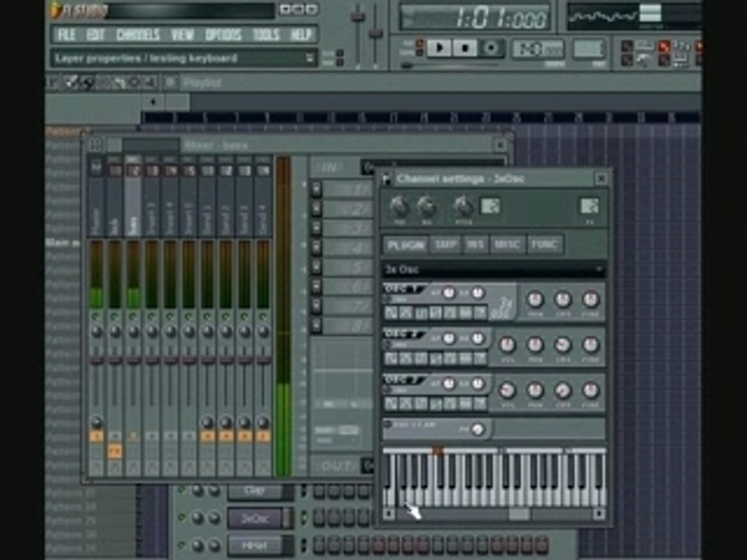Toggle the 3xOsc channel mute light

pos(181,518)
